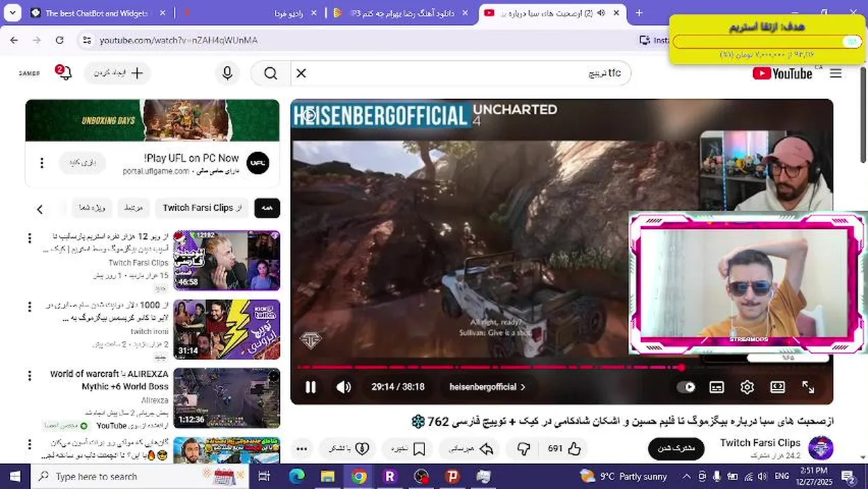868x489 pixels.
Task: Save the video with the bookmark button
Action: pyautogui.click(x=408, y=448)
